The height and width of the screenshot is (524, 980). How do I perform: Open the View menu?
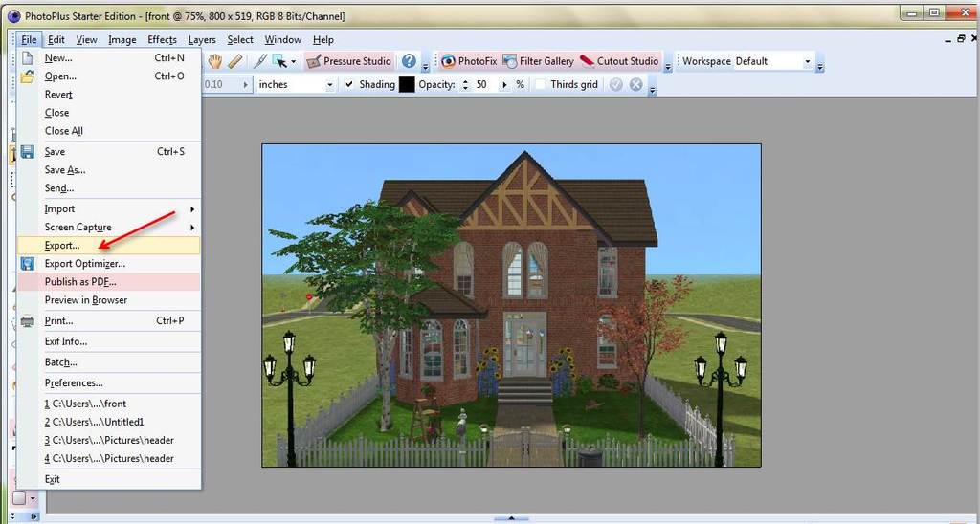coord(86,39)
